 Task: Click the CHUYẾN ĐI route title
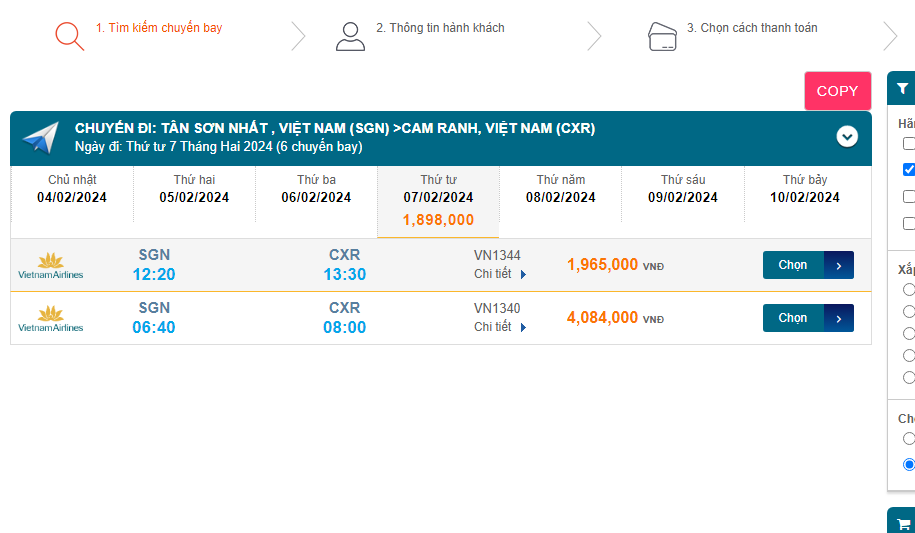[x=335, y=128]
